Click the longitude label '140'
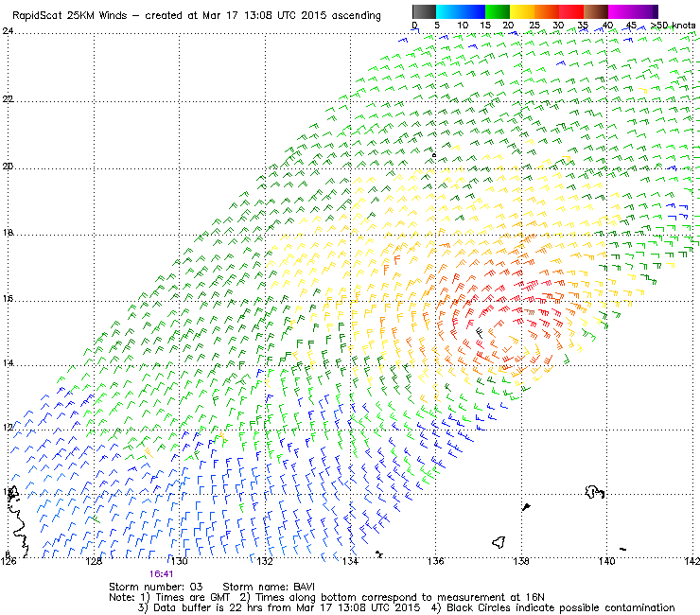700x615 pixels. (x=606, y=561)
